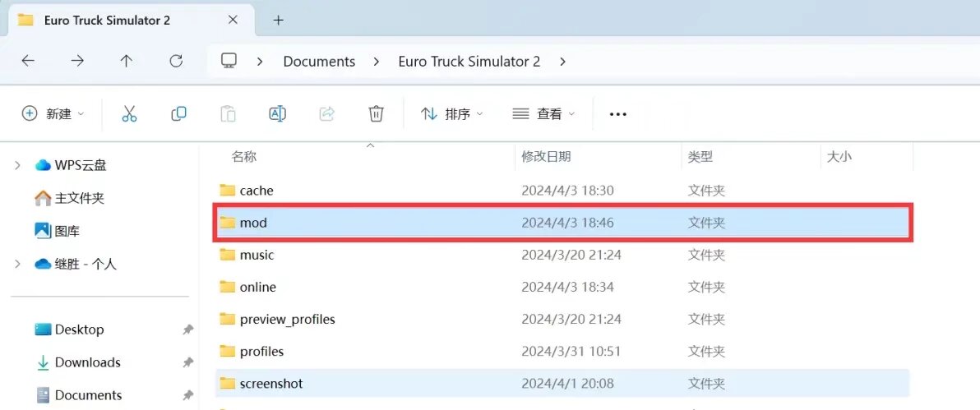Cut the selected item with scissors icon

click(129, 113)
